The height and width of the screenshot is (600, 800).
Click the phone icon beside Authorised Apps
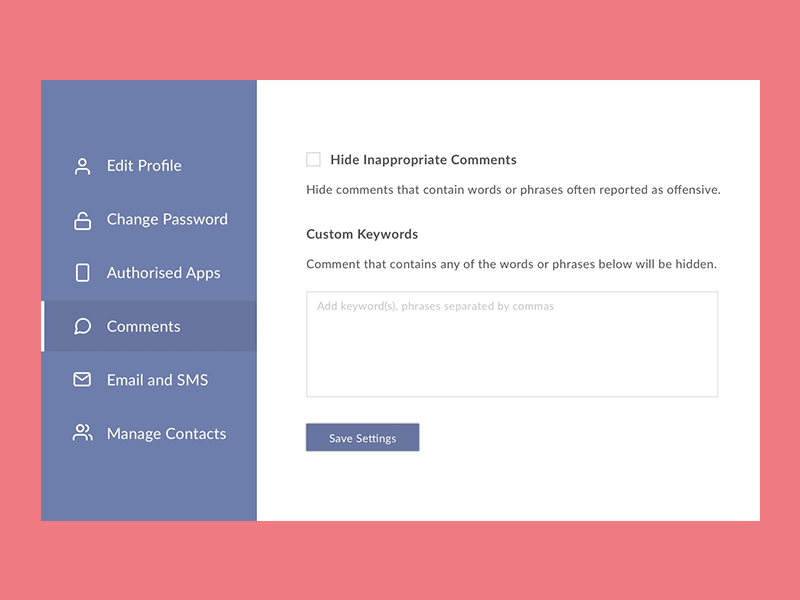click(x=83, y=273)
